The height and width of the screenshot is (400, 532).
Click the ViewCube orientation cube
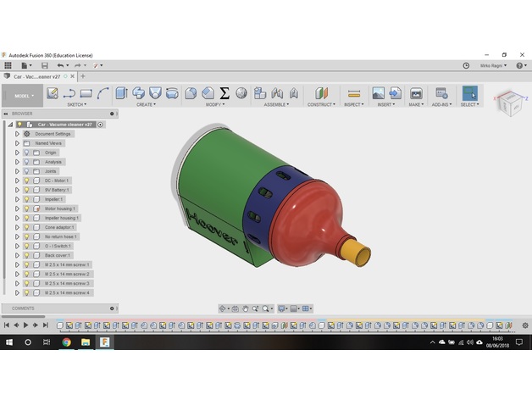[x=510, y=103]
